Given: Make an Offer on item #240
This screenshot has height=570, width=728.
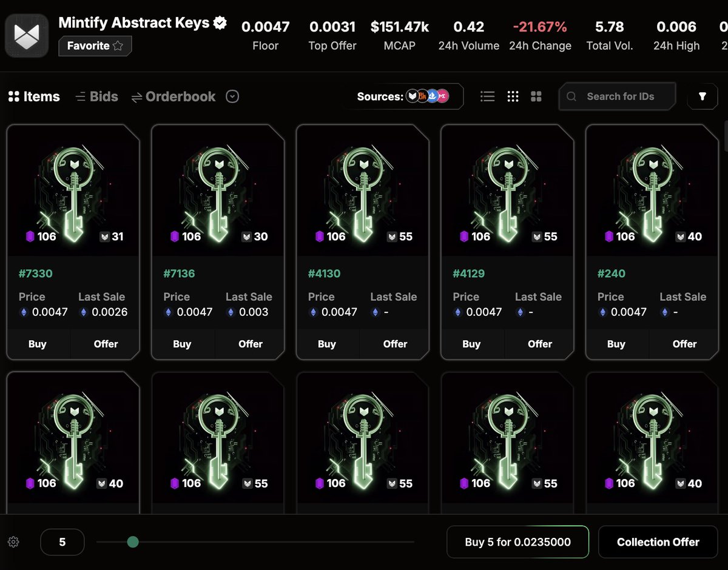Looking at the screenshot, I should [684, 344].
